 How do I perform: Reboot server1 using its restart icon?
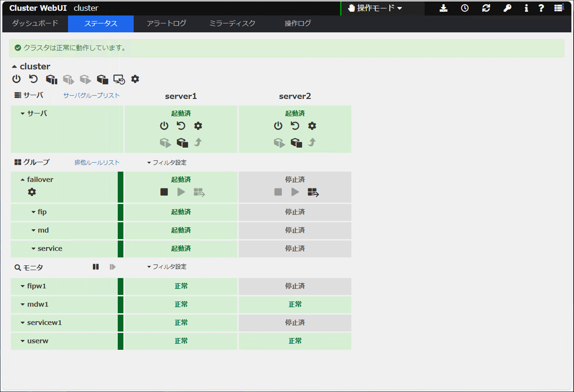click(x=181, y=126)
